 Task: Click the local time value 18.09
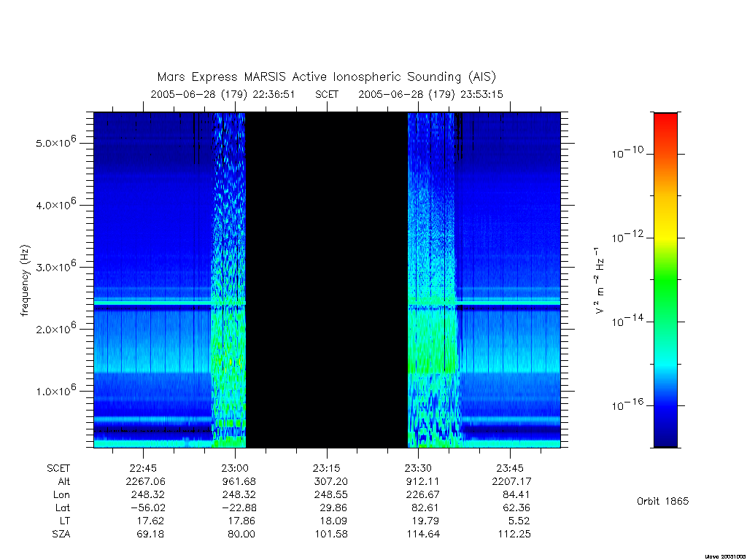point(333,521)
